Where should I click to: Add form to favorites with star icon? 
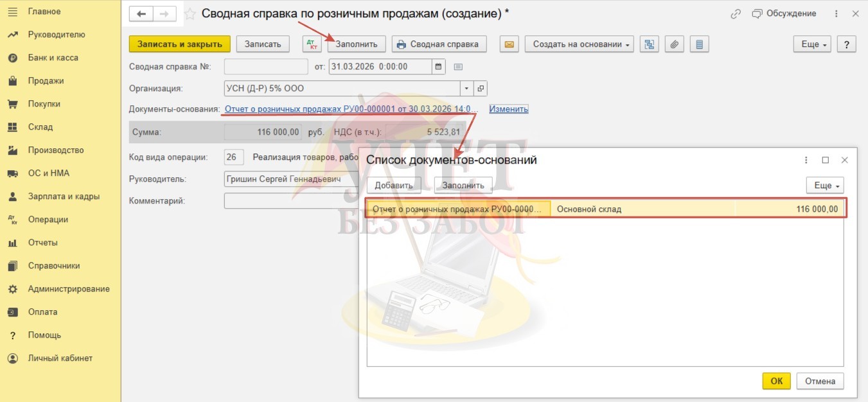click(x=190, y=14)
